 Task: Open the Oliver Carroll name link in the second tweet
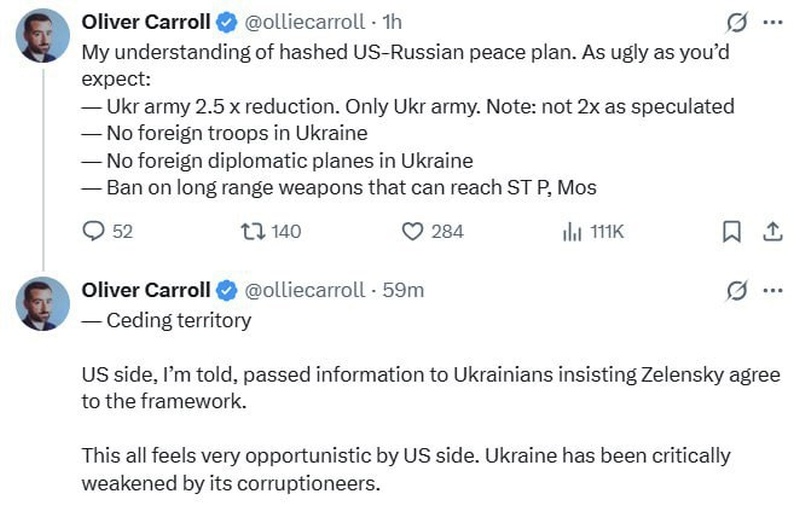pos(146,290)
